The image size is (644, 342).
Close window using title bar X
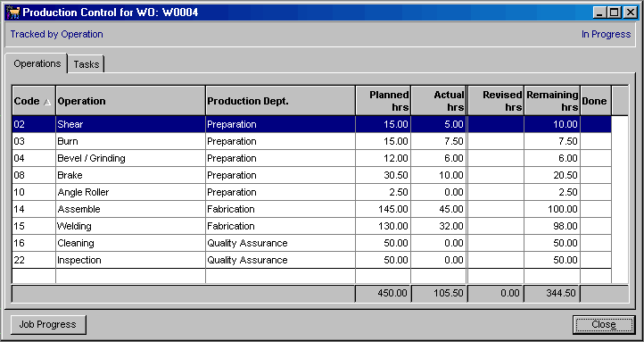coord(631,13)
